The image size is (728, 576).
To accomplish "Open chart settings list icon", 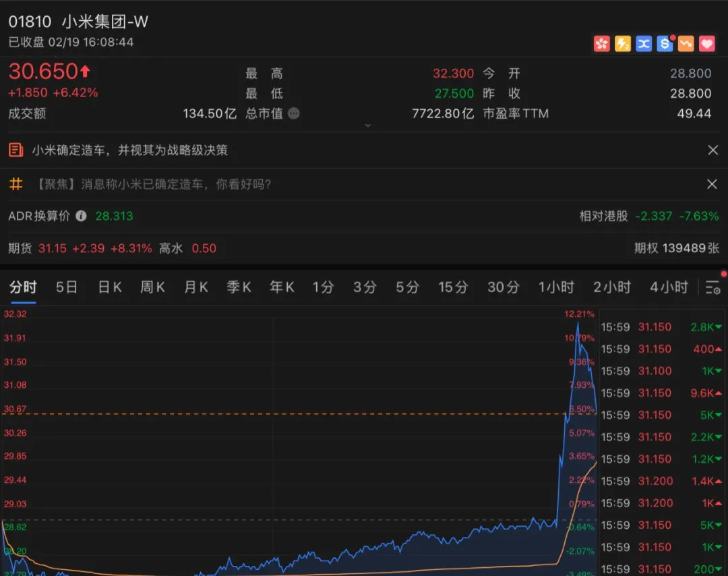I will click(712, 287).
